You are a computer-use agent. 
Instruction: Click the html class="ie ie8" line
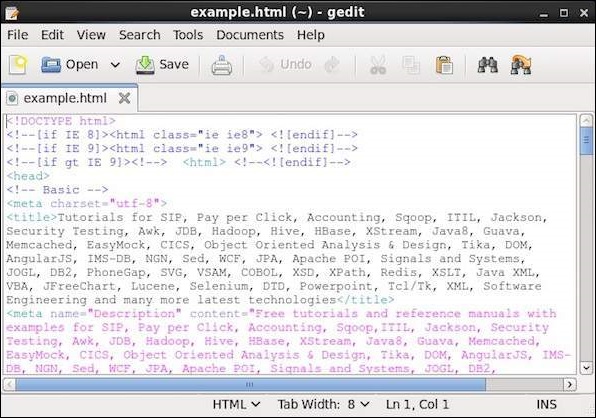tap(182, 135)
